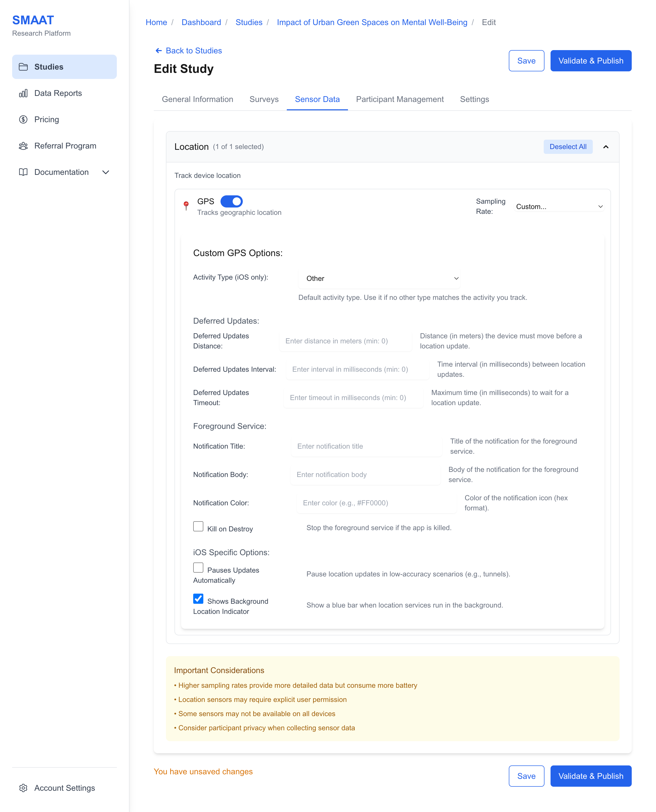656x812 pixels.
Task: Check the Kill on Destroy checkbox
Action: click(198, 526)
